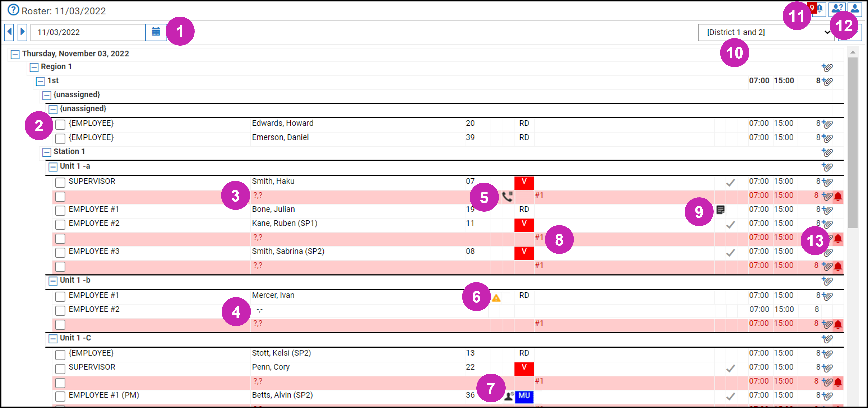Check the box for Bone, Julian

(x=60, y=210)
